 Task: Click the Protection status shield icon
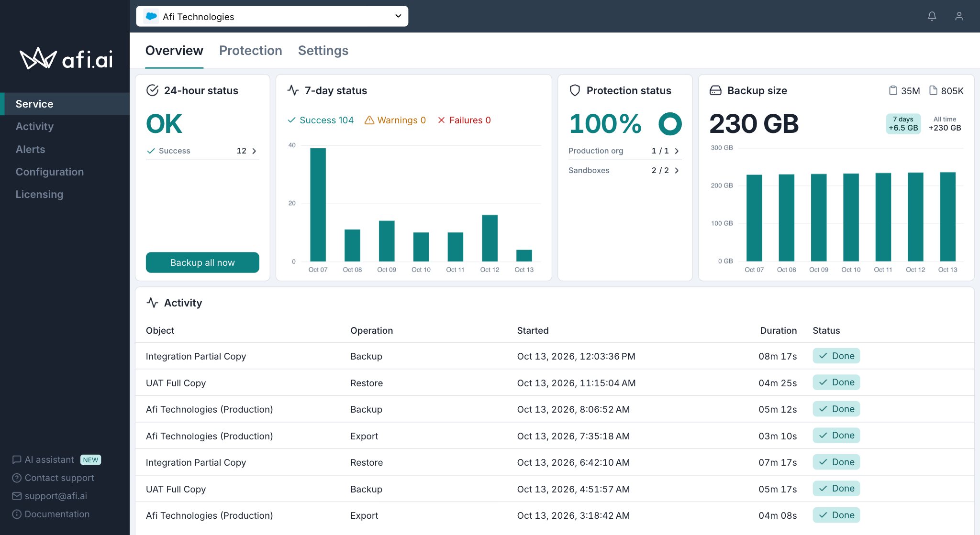pos(575,90)
